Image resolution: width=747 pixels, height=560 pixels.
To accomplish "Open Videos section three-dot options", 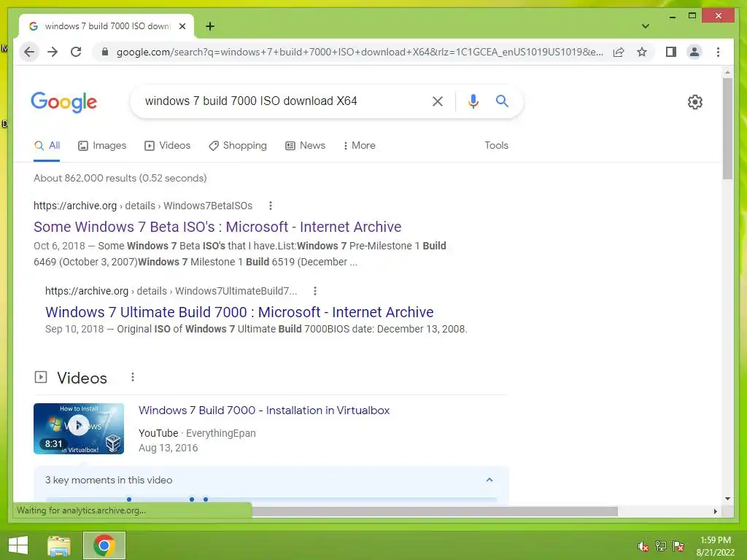I will click(133, 378).
